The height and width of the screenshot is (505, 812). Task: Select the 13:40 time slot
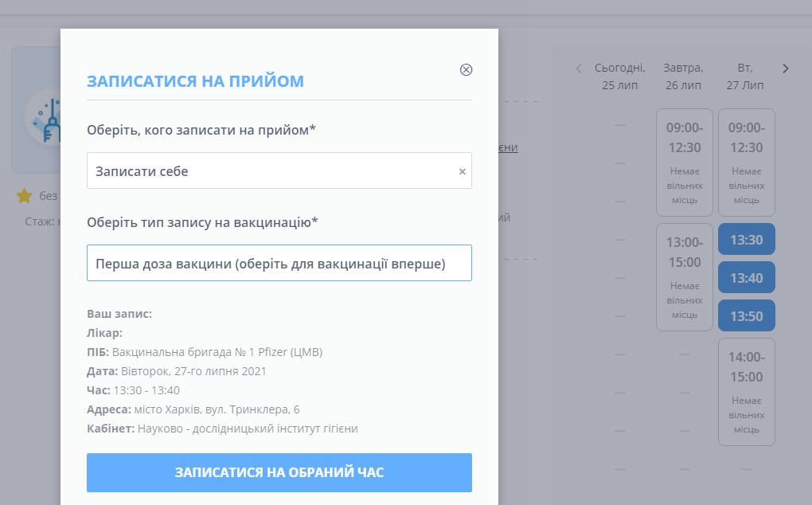point(746,278)
